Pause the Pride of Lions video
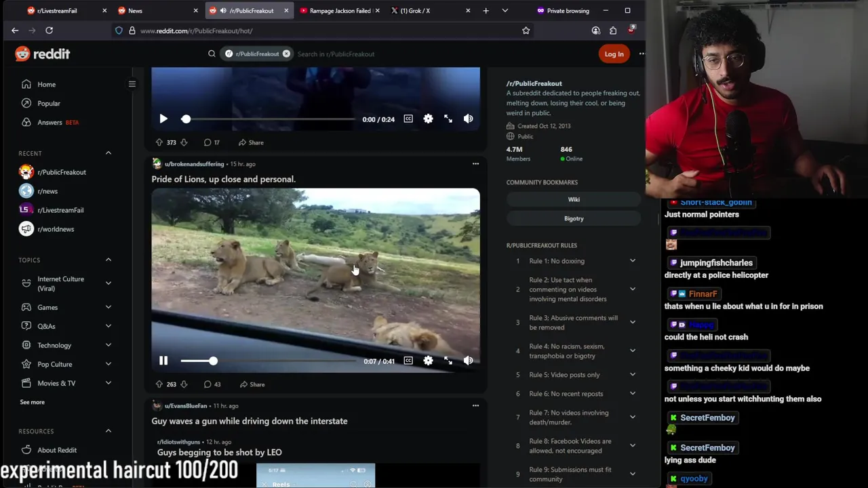The image size is (868, 488). (163, 361)
